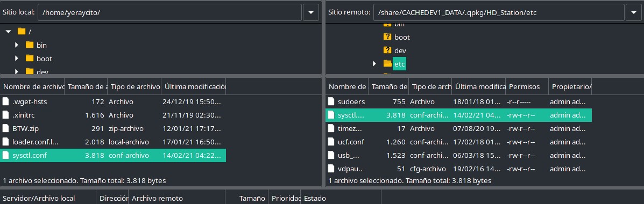Click the queue Prioridad column header
This screenshot has width=644, height=204.
click(285, 198)
